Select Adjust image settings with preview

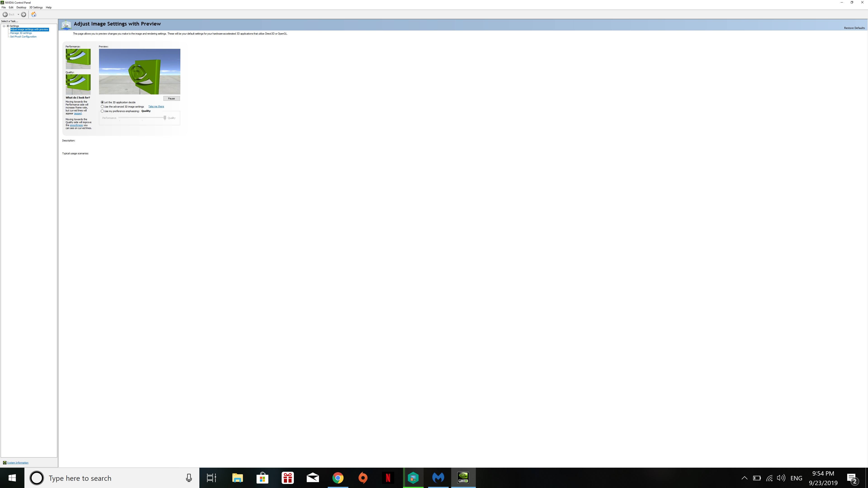[x=29, y=29]
